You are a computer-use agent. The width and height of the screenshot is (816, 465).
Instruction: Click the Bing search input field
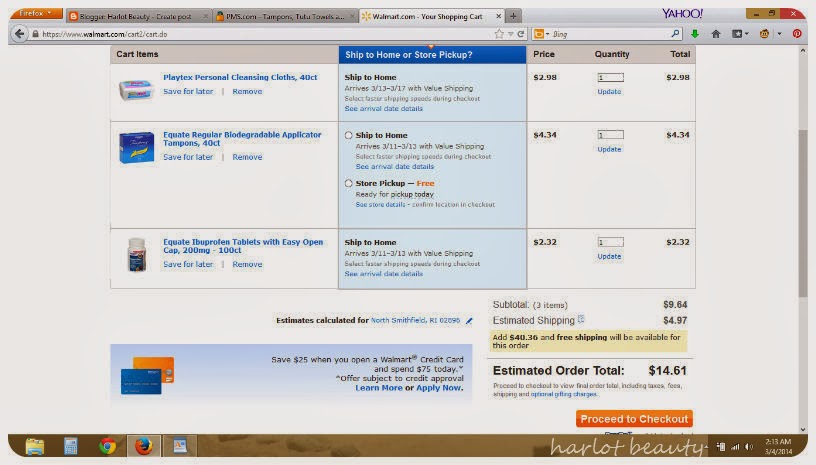tap(609, 34)
